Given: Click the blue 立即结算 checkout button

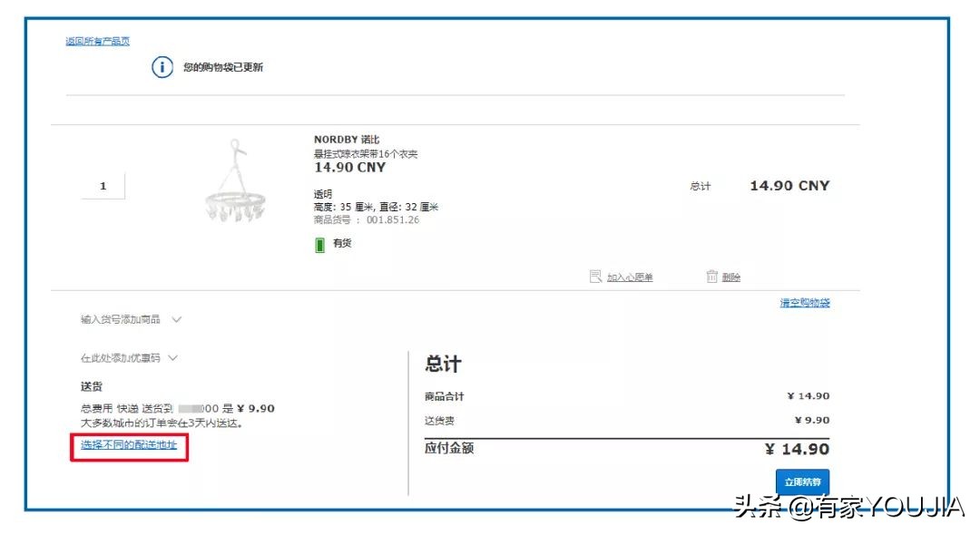Looking at the screenshot, I should pos(804,481).
